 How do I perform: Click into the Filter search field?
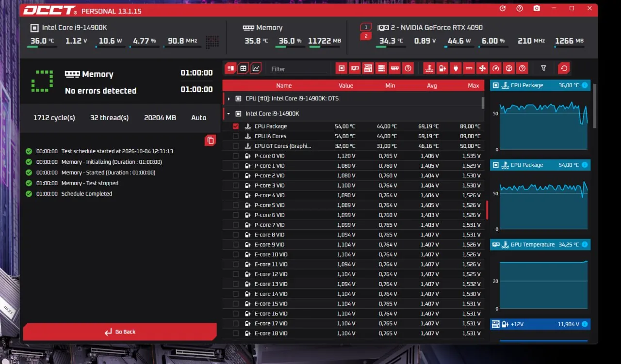click(x=299, y=69)
